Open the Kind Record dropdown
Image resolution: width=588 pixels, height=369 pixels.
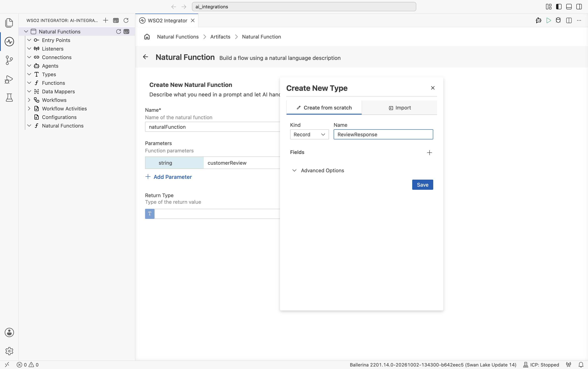pos(309,135)
